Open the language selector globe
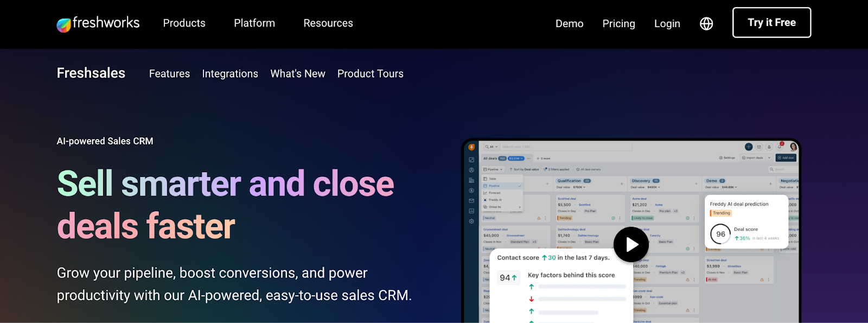The image size is (868, 323). 706,24
